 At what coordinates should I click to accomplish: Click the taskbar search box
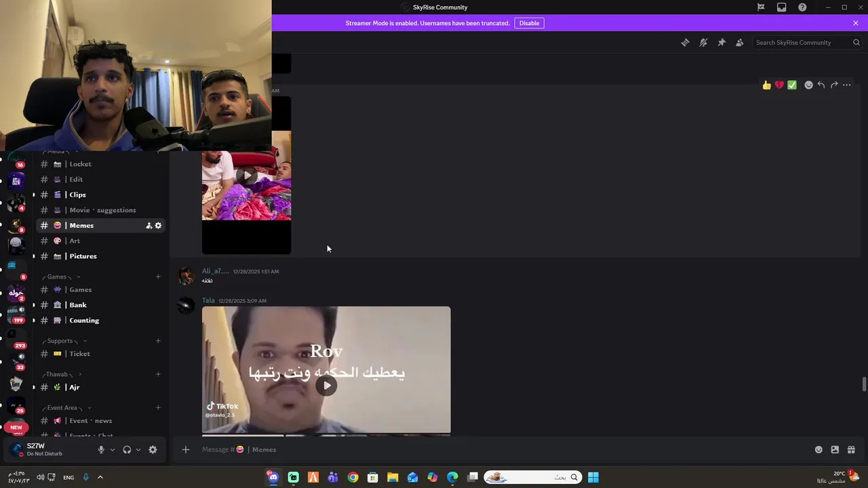tap(532, 477)
